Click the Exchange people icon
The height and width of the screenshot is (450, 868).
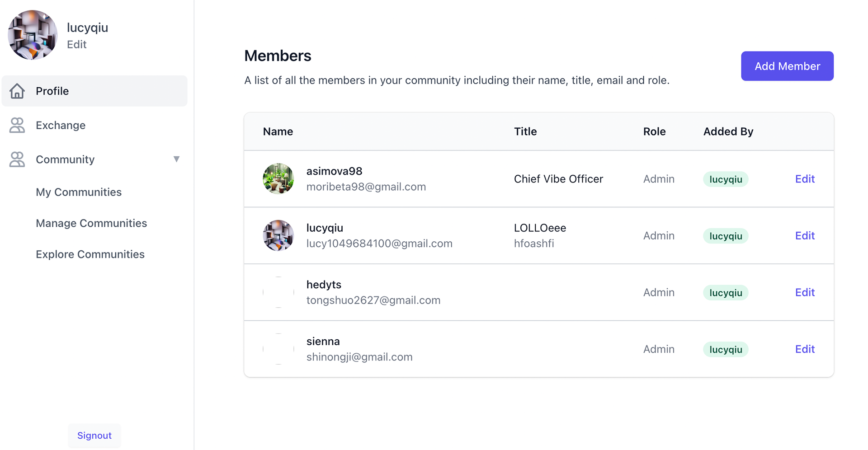click(x=17, y=125)
